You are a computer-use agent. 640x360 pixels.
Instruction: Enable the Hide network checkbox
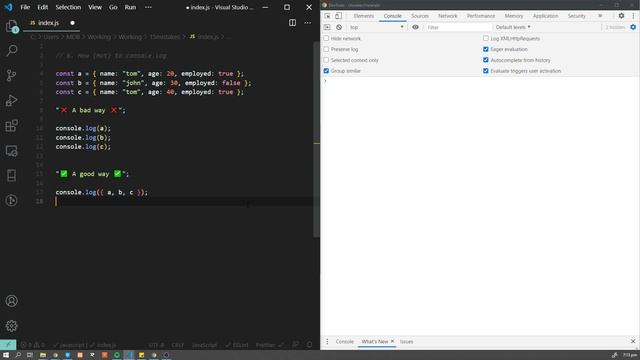click(326, 38)
